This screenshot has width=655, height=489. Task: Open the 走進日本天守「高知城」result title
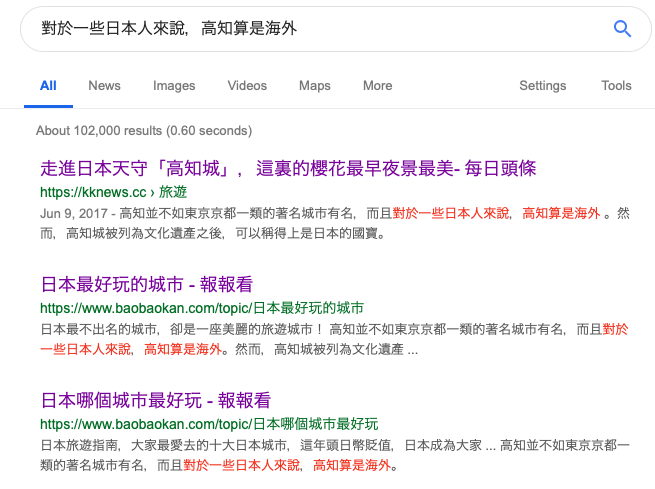[288, 169]
